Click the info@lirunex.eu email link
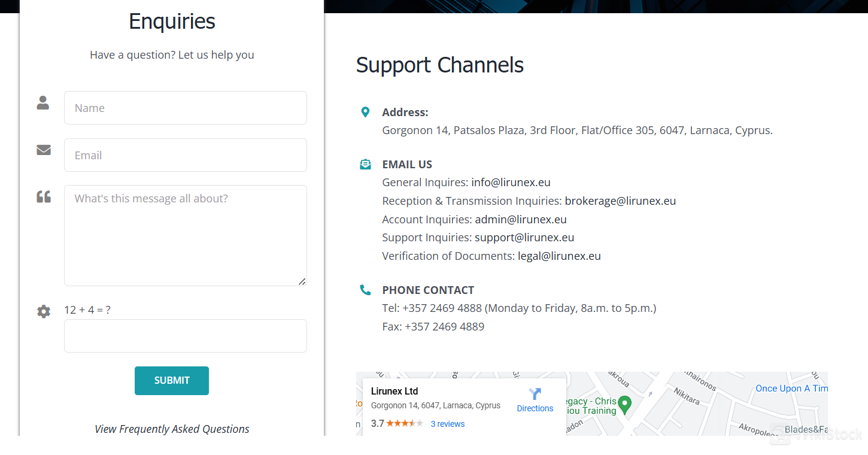This screenshot has height=455, width=868. click(x=511, y=182)
